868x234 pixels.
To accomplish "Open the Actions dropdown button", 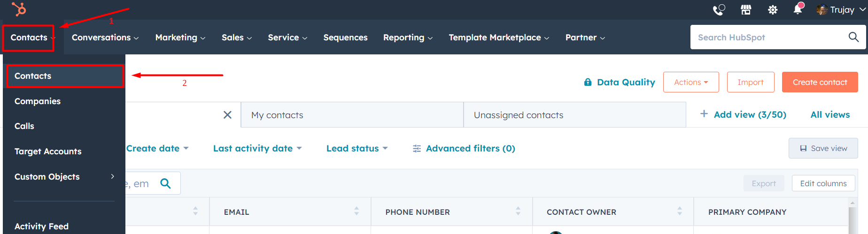I will pyautogui.click(x=691, y=82).
